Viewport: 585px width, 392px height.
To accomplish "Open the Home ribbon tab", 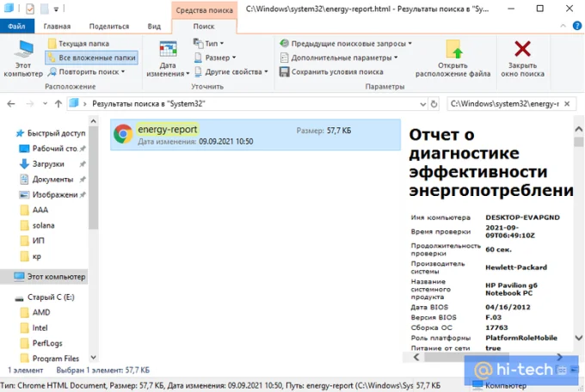I will (57, 27).
